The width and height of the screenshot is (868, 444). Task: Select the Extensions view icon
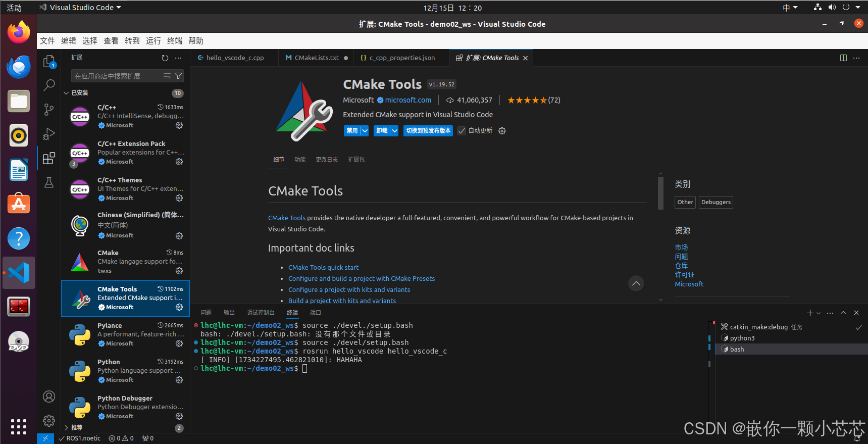[x=49, y=158]
